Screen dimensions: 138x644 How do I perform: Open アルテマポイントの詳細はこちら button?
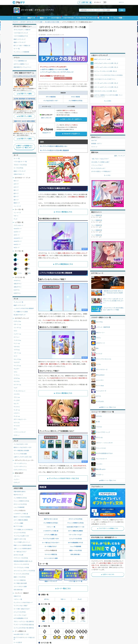pyautogui.click(x=108, y=529)
